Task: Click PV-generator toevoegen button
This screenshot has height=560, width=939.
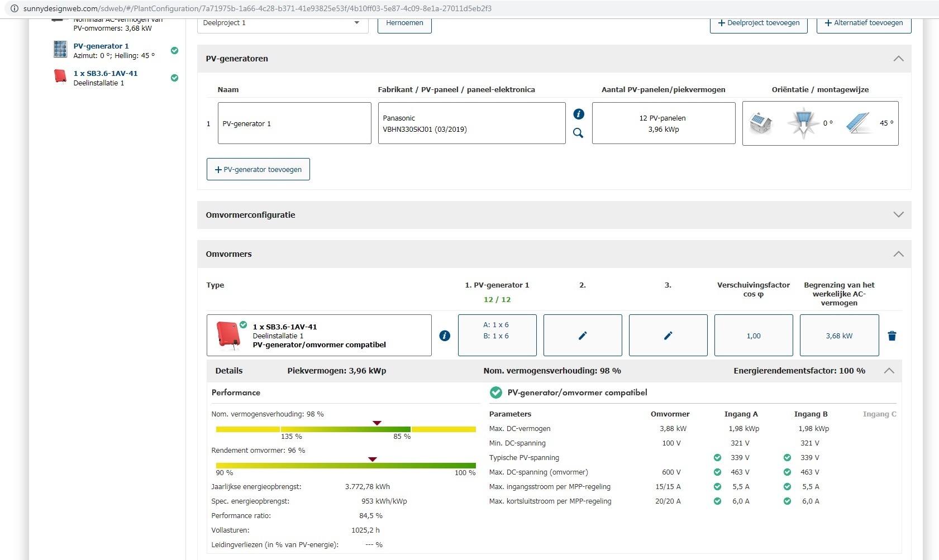Action: 258,170
